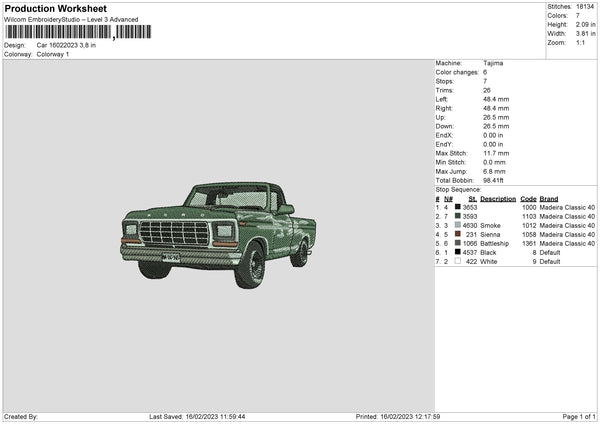Click the Stops value 7
The height and width of the screenshot is (424, 600).
coord(485,81)
